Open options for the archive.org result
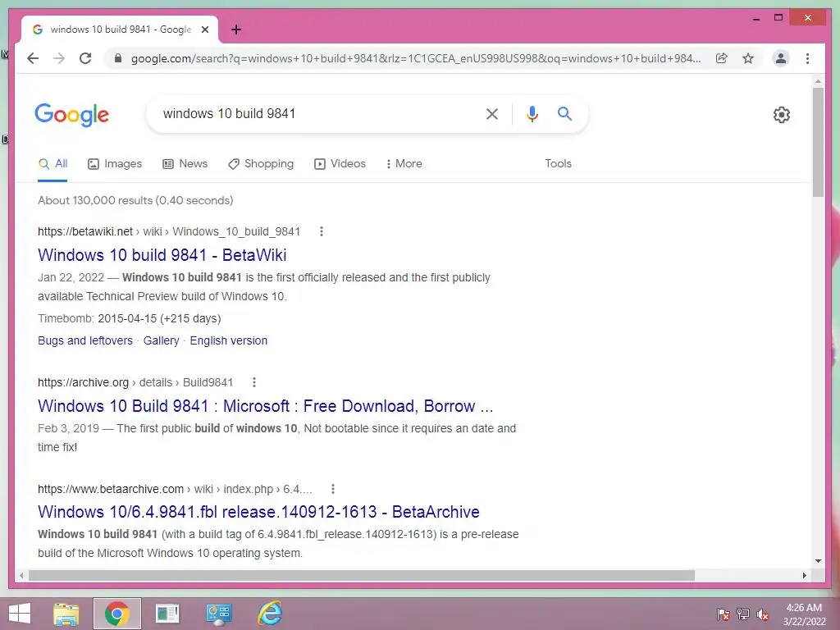This screenshot has width=840, height=630. pos(254,382)
